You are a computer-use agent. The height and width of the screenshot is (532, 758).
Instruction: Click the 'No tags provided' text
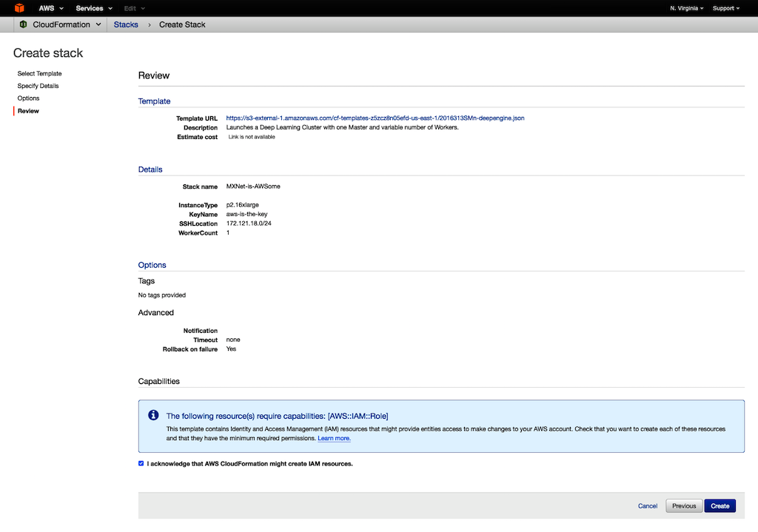pos(162,294)
